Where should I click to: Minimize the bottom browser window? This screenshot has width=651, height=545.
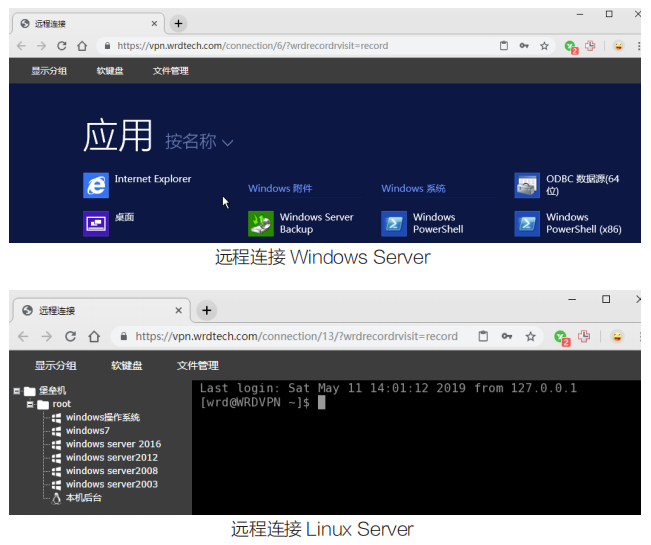click(572, 299)
